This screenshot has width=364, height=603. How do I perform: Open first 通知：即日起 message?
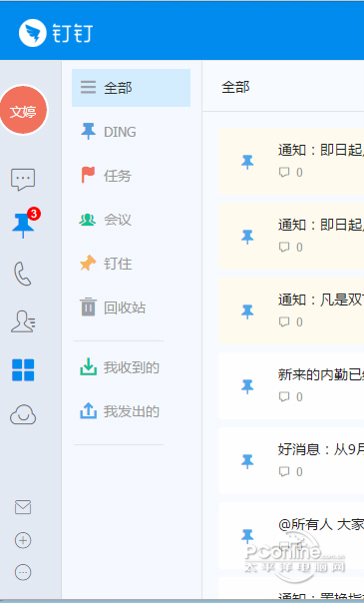tap(291, 162)
